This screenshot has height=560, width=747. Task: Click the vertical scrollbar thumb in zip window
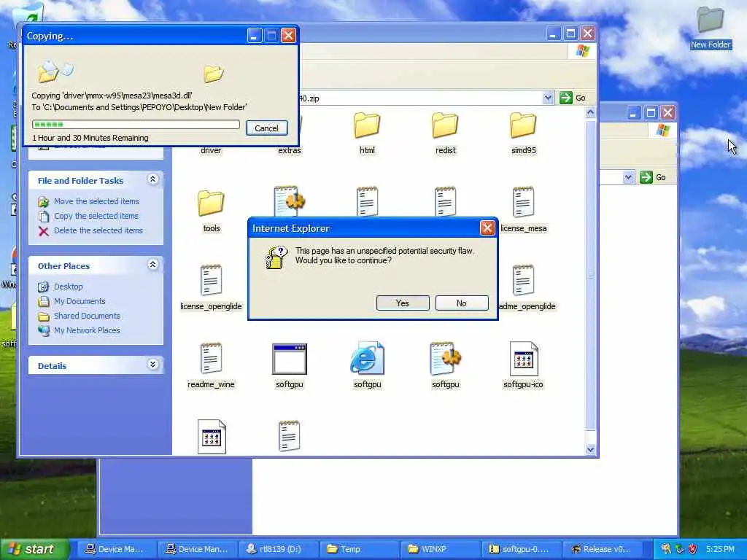click(x=590, y=275)
